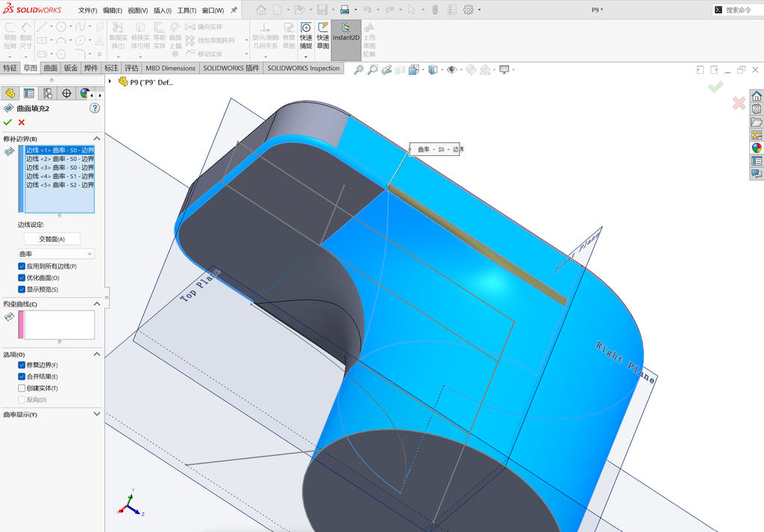Open the ConfigurationManager tab icon
Viewport: 764px width, 532px height.
pyautogui.click(x=48, y=93)
